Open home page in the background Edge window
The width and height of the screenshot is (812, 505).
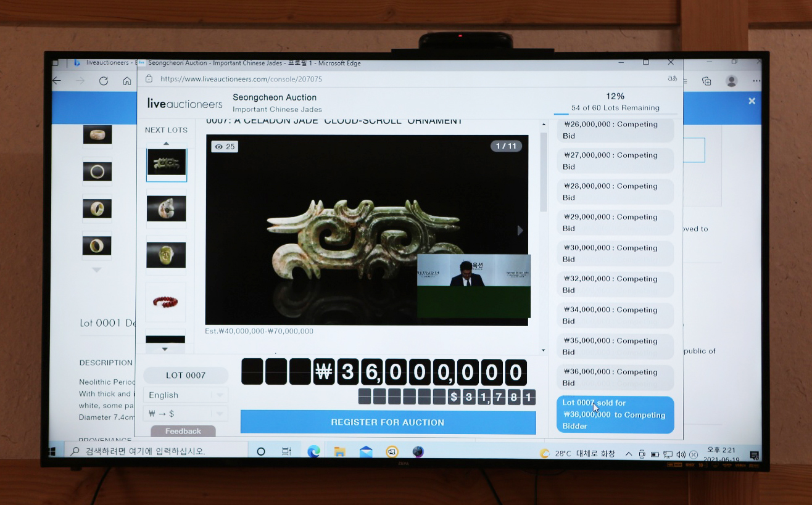point(127,81)
